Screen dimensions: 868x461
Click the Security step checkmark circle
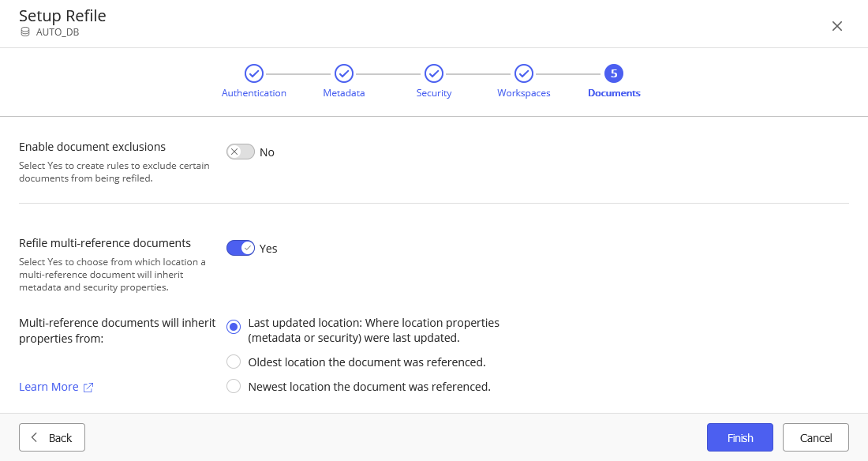pyautogui.click(x=434, y=73)
